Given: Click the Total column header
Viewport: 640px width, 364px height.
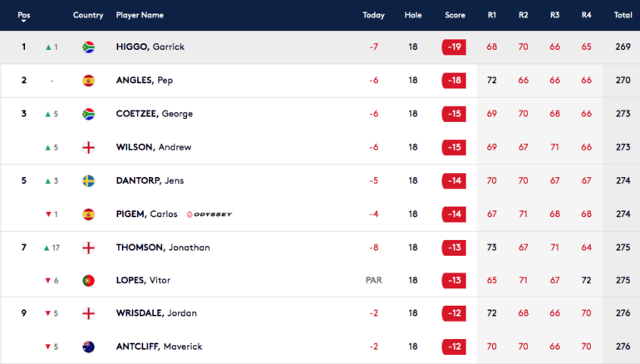Looking at the screenshot, I should [623, 15].
